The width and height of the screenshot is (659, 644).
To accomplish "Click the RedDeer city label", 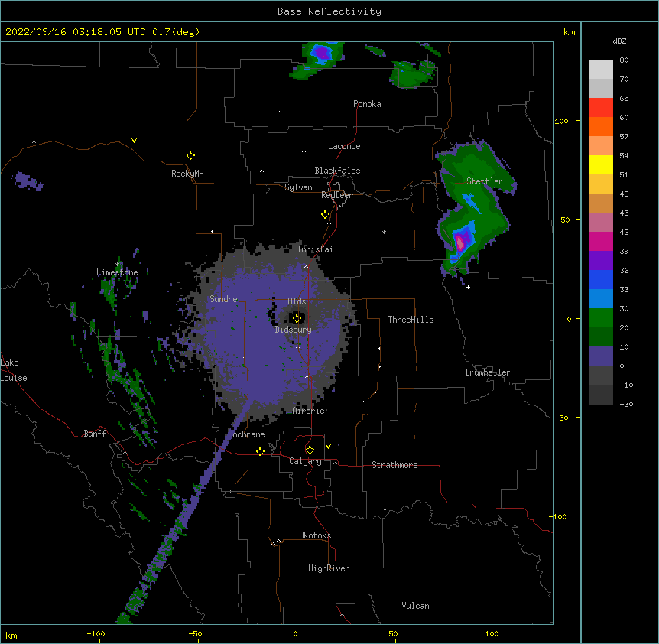I will (x=336, y=195).
